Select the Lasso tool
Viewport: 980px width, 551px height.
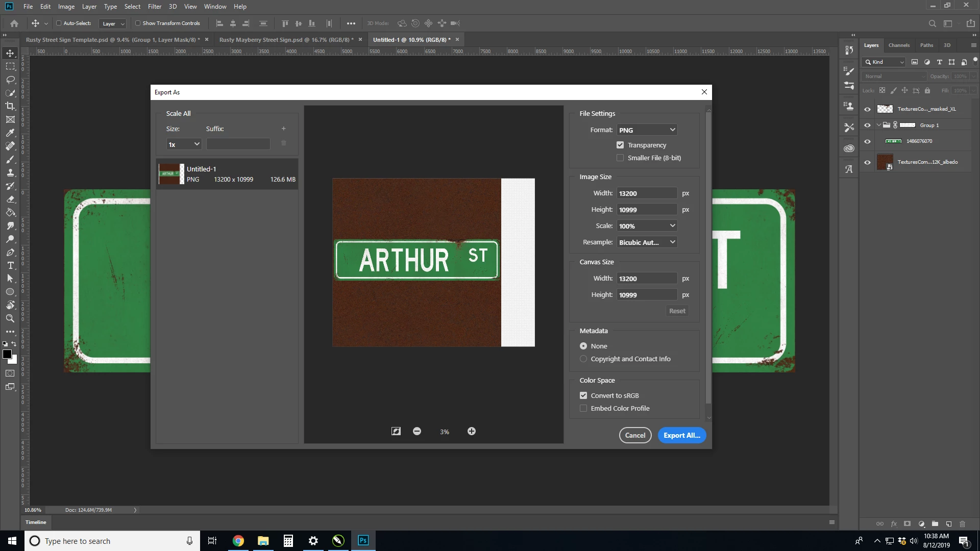tap(10, 80)
